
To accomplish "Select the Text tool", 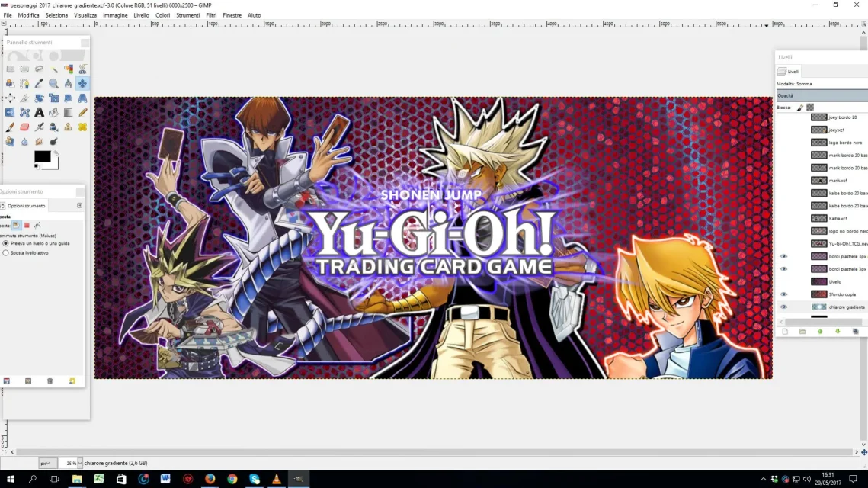I will click(40, 112).
